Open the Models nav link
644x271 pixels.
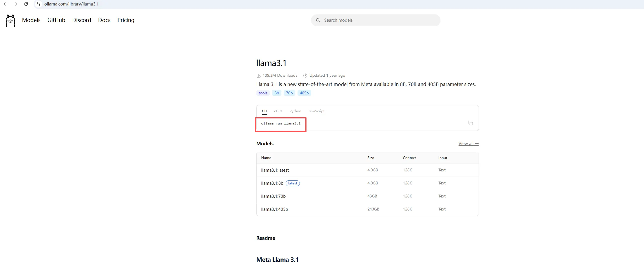tap(31, 20)
